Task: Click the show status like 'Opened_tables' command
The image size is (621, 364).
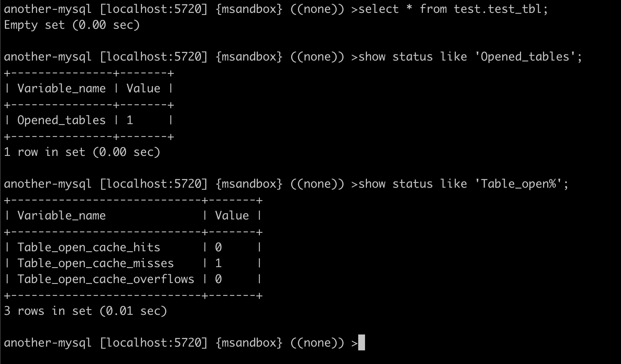Action: point(470,57)
